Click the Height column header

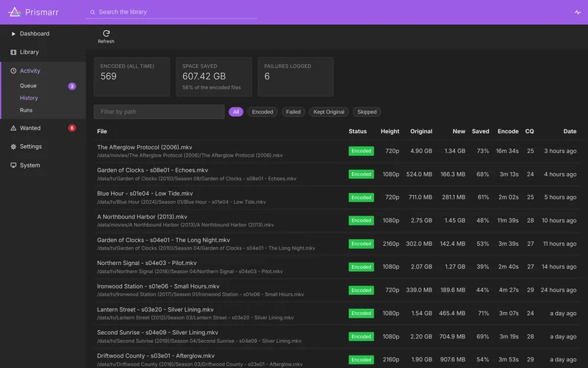point(390,132)
